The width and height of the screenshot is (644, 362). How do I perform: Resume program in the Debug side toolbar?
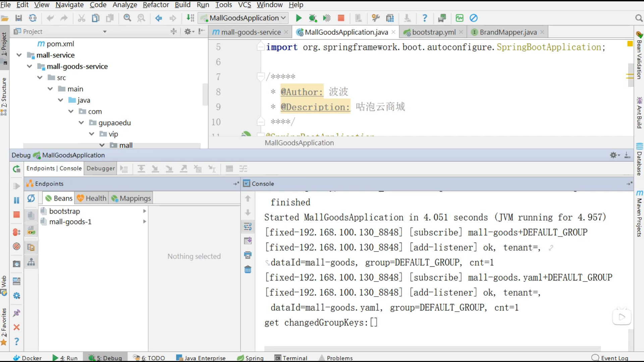coord(16,186)
